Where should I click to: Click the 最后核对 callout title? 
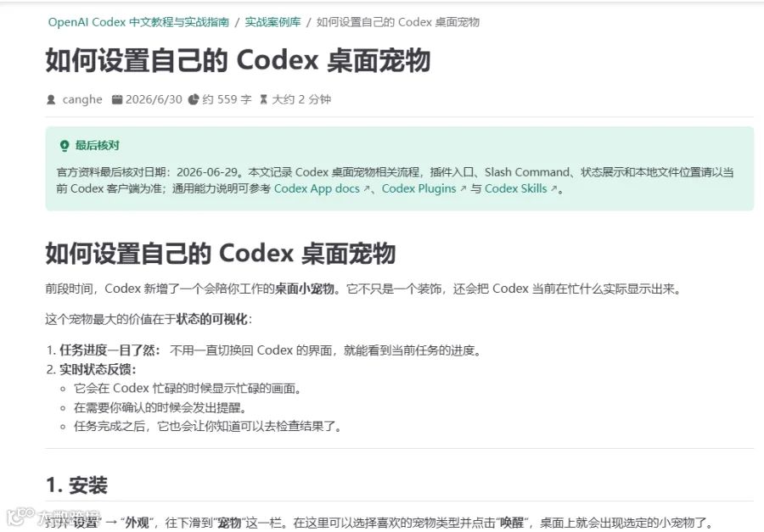click(x=98, y=145)
